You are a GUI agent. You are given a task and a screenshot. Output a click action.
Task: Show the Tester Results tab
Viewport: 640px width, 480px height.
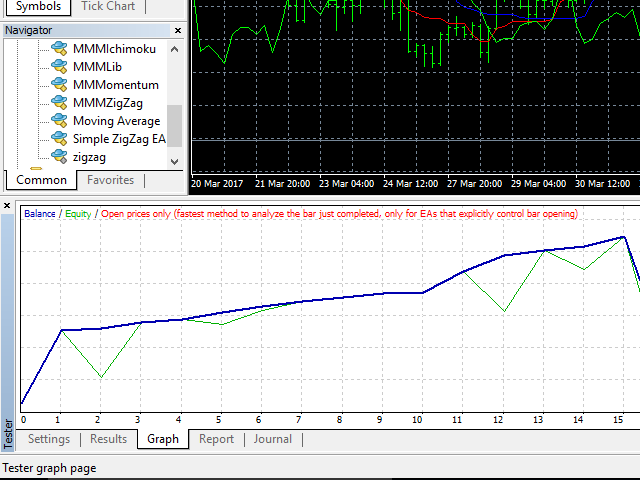[x=109, y=439]
